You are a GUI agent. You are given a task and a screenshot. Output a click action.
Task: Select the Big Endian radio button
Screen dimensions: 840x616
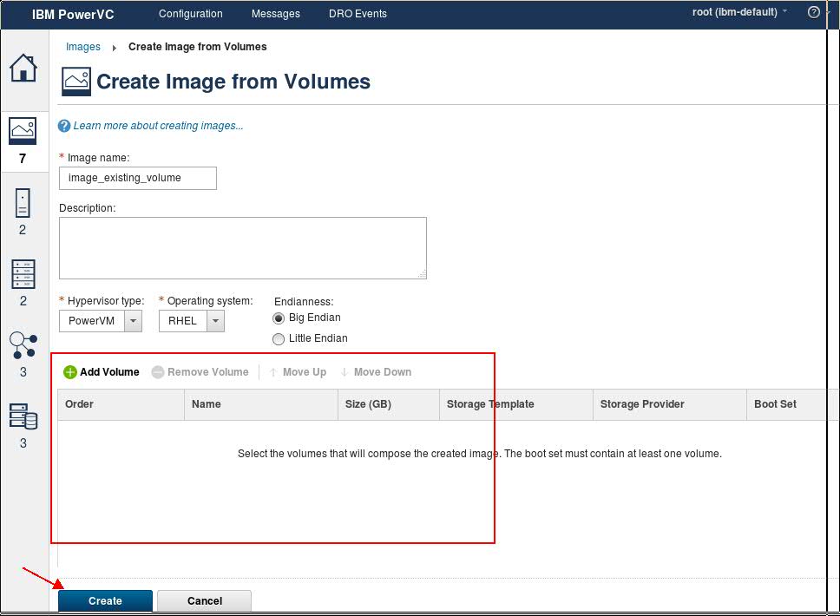pyautogui.click(x=279, y=318)
